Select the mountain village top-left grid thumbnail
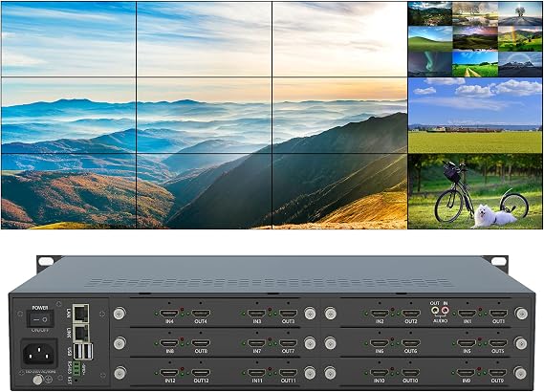Image resolution: width=544 pixels, height=392 pixels. [x=430, y=14]
